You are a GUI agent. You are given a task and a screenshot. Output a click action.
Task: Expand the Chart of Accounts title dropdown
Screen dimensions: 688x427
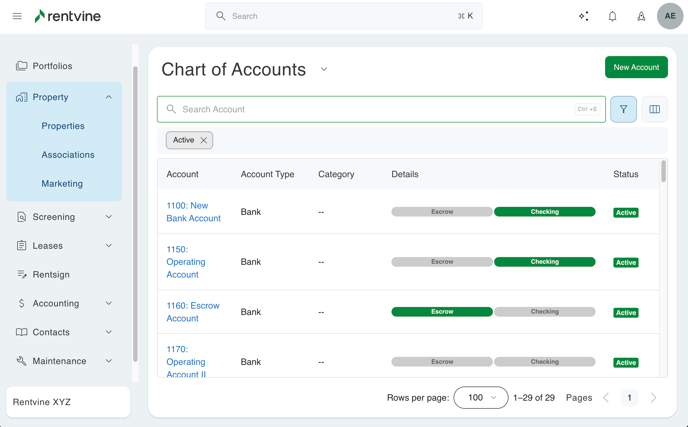[324, 70]
